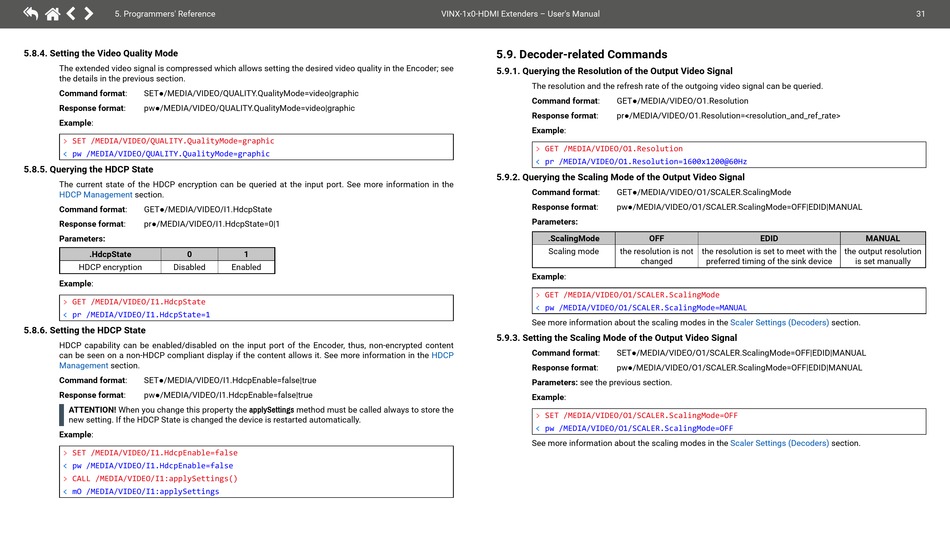The image size is (950, 533).
Task: Click code line 'SET /MEDIA/VIDEO/O1/SCALER.ScalingMode=OFF'
Action: pos(641,415)
